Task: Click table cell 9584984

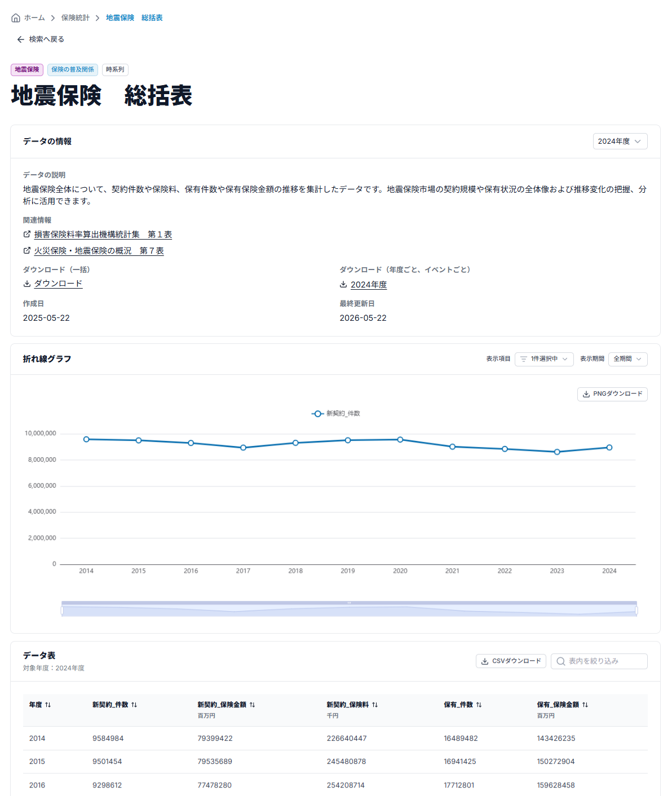Action: click(108, 738)
